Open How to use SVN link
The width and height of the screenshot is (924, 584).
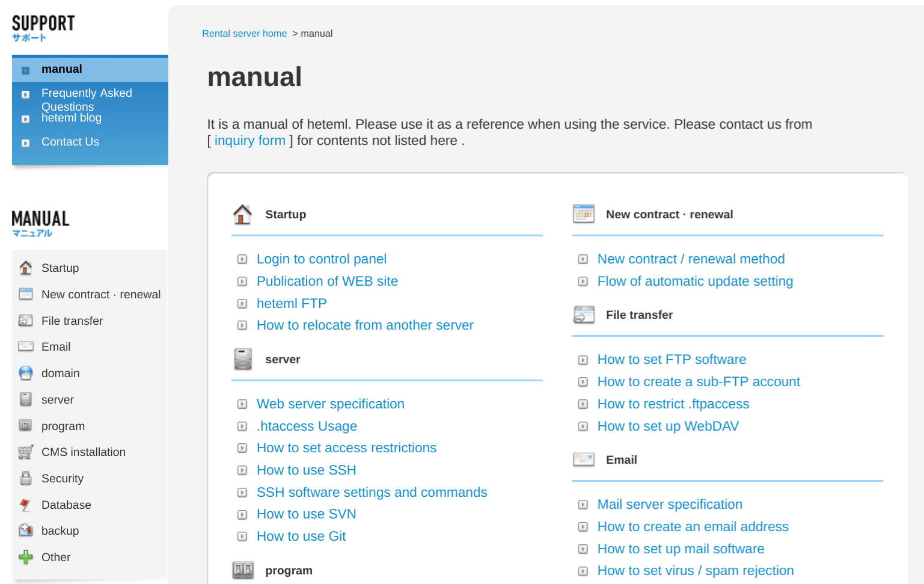[307, 514]
